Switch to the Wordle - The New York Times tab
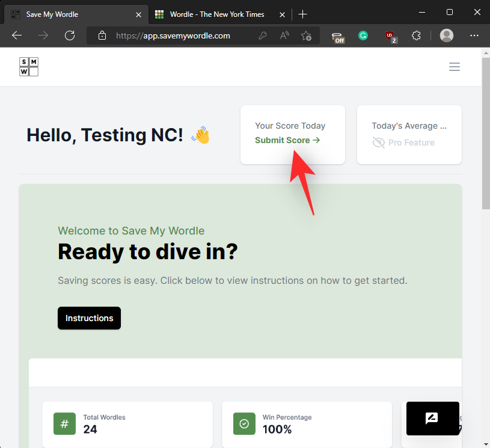 [216, 14]
